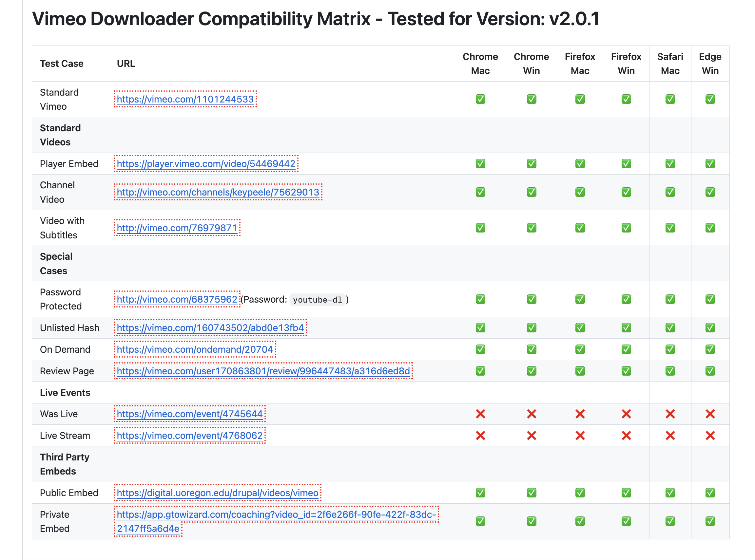Click the Password Protected row label

pyautogui.click(x=61, y=299)
